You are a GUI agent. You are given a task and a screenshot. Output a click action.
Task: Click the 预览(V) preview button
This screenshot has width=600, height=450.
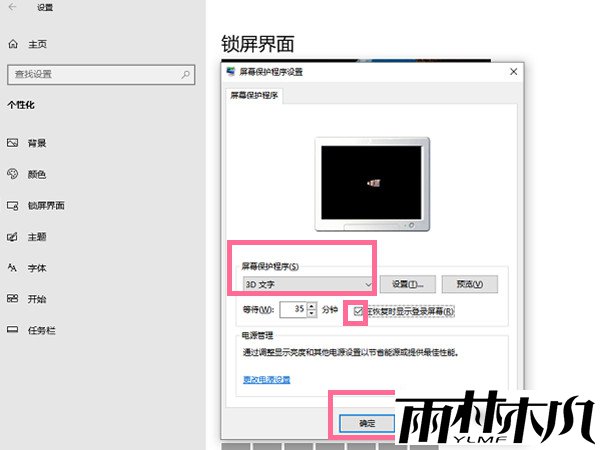(x=470, y=284)
